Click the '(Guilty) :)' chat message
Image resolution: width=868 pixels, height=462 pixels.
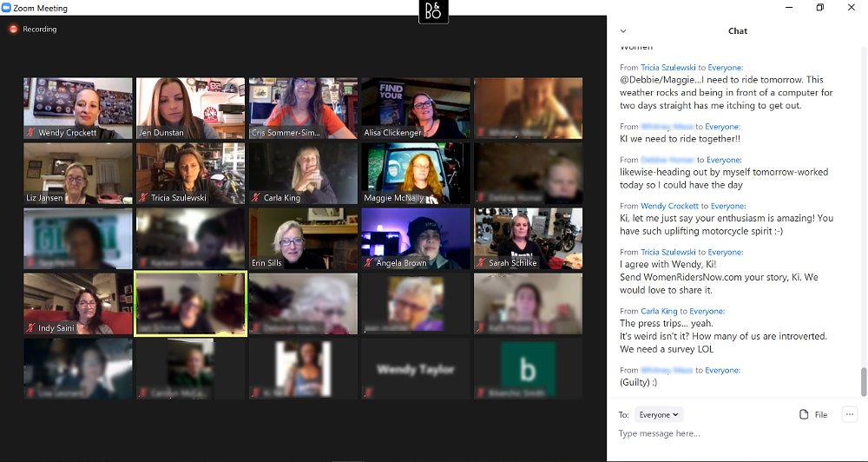tap(638, 382)
